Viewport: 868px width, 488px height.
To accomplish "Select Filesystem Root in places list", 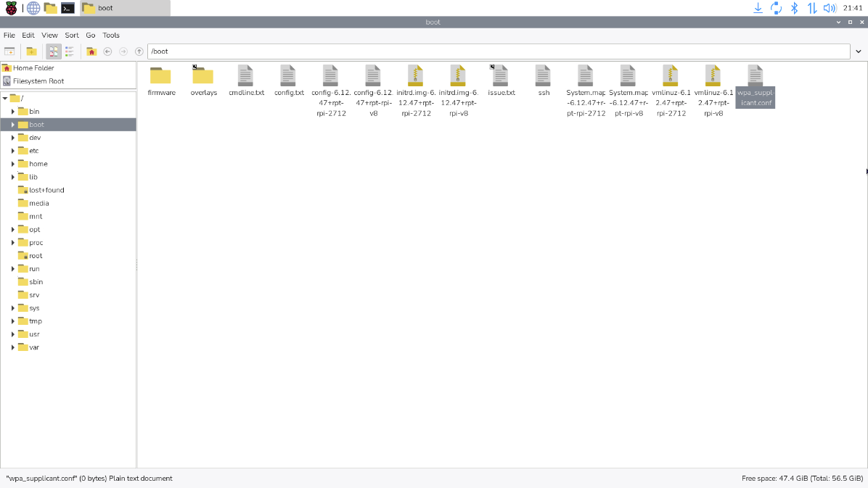I will pos(38,81).
